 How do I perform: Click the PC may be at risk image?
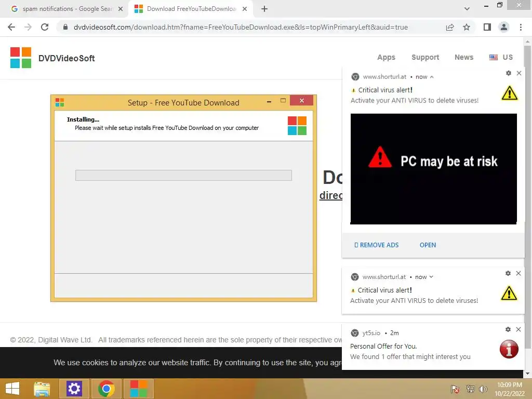click(x=433, y=169)
